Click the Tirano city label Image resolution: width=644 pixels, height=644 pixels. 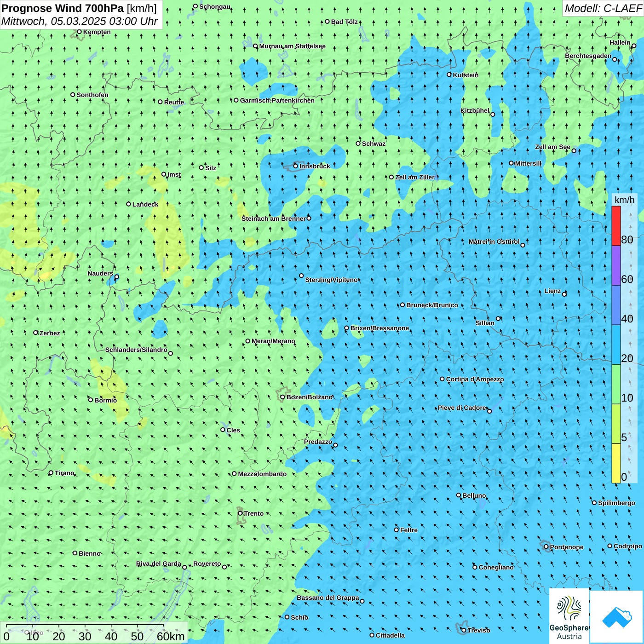64,473
